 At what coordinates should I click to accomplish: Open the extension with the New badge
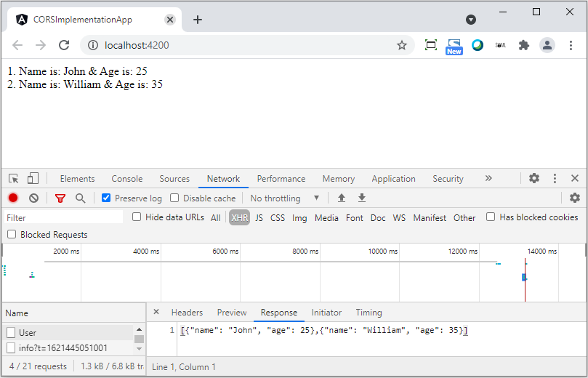[454, 47]
